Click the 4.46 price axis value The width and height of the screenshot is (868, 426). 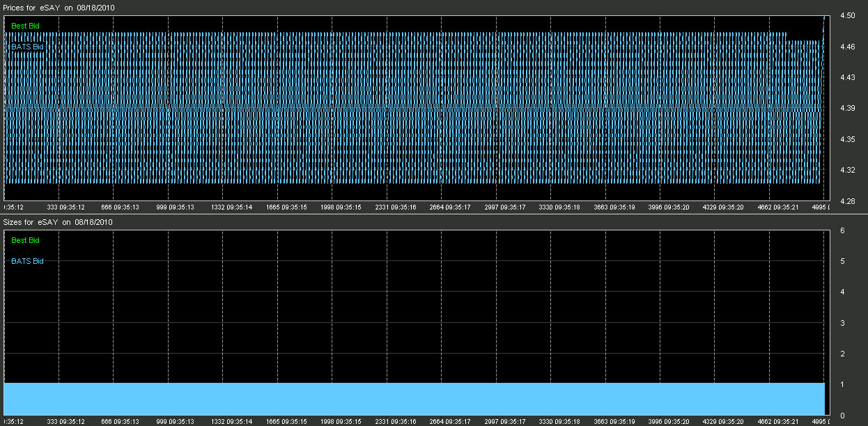click(x=848, y=47)
